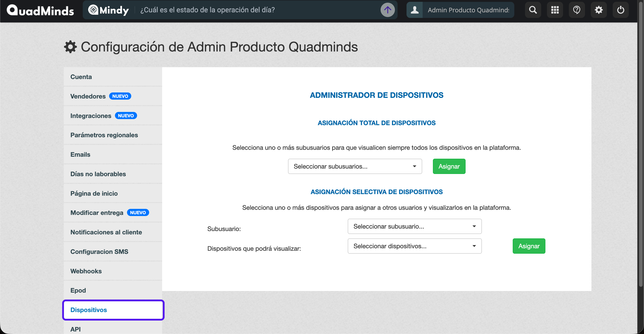Click the user profile avatar icon
The height and width of the screenshot is (334, 644).
pos(415,10)
